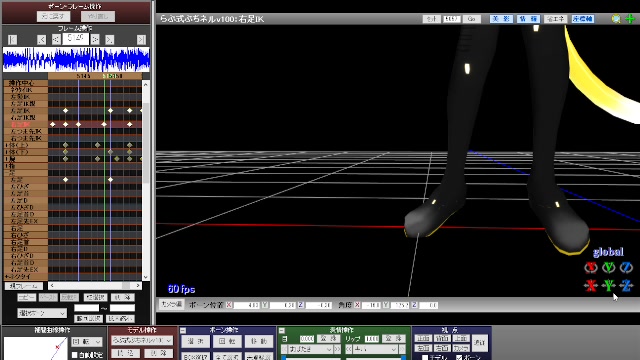The height and width of the screenshot is (360, 640).
Task: Click the red X-axis move gizmo icon
Action: point(591,285)
